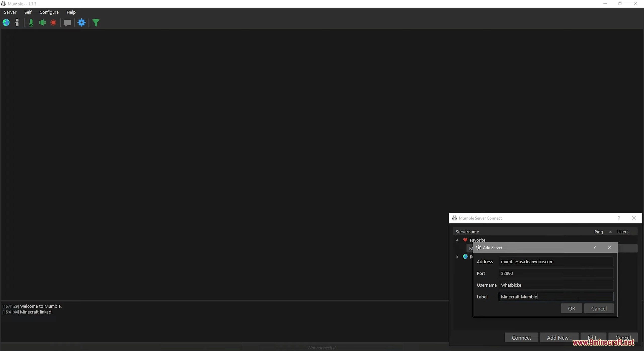This screenshot has width=644, height=351.
Task: Click the Username field with Whatblxke
Action: coord(556,285)
